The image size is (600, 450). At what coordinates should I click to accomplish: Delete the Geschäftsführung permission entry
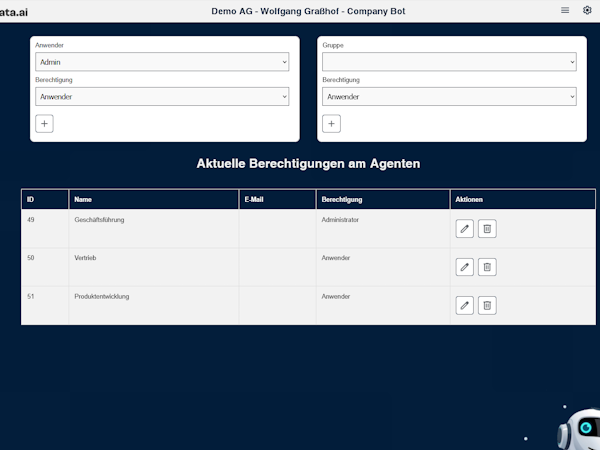tap(487, 229)
